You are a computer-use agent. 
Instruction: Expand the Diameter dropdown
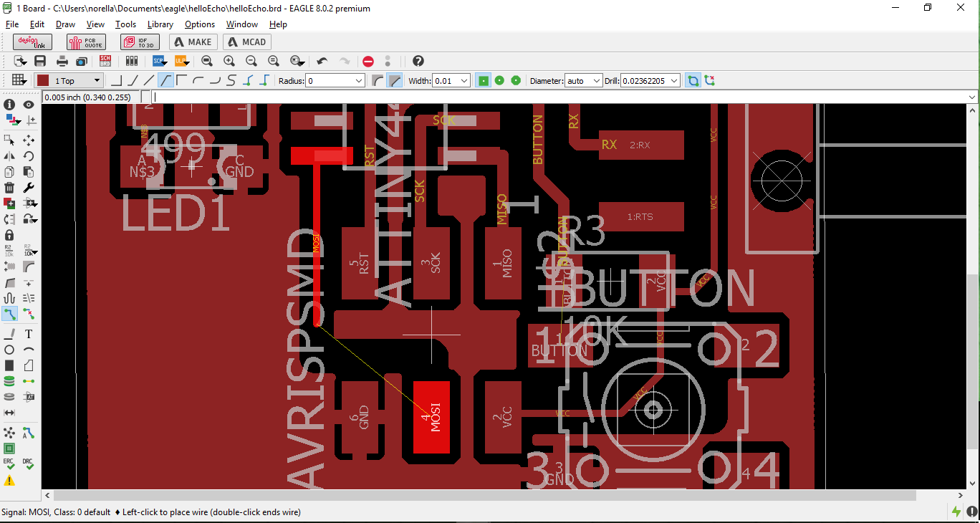(x=596, y=81)
